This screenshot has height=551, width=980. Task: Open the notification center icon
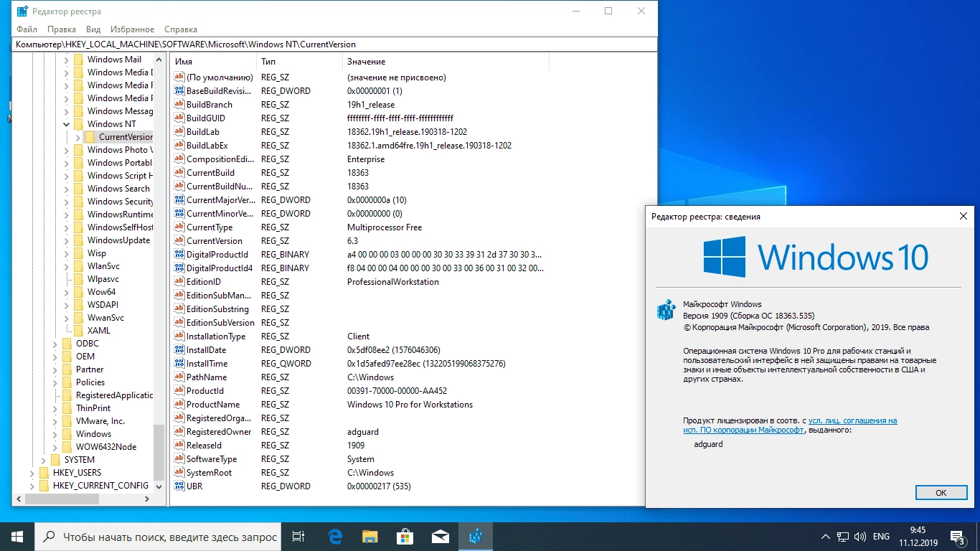coord(958,537)
